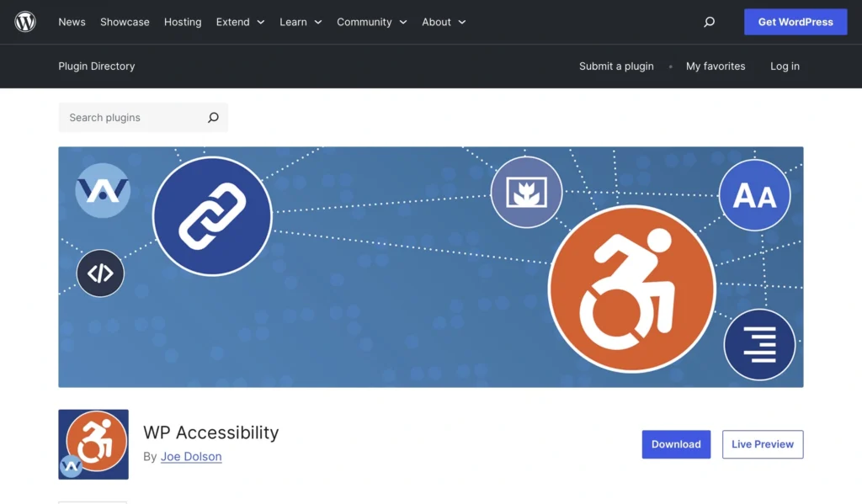Open My favorites link
Viewport: 862px width, 504px height.
click(716, 66)
